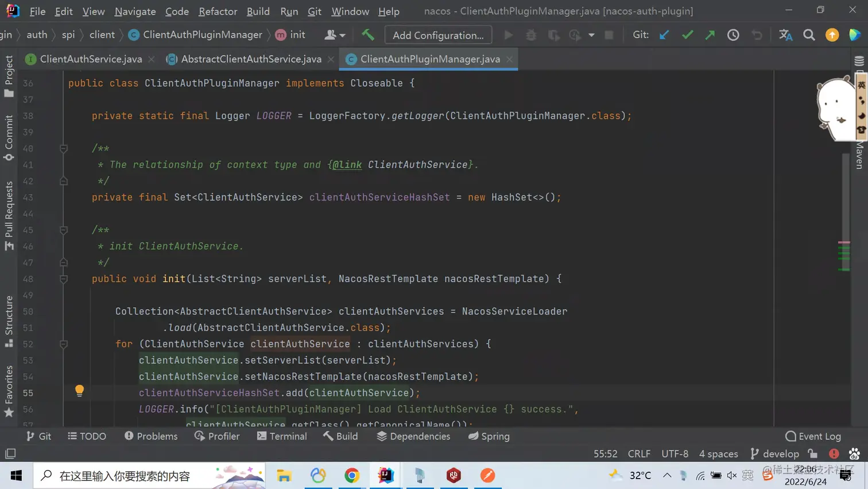
Task: Click the Git Update Project arrow
Action: tap(664, 35)
